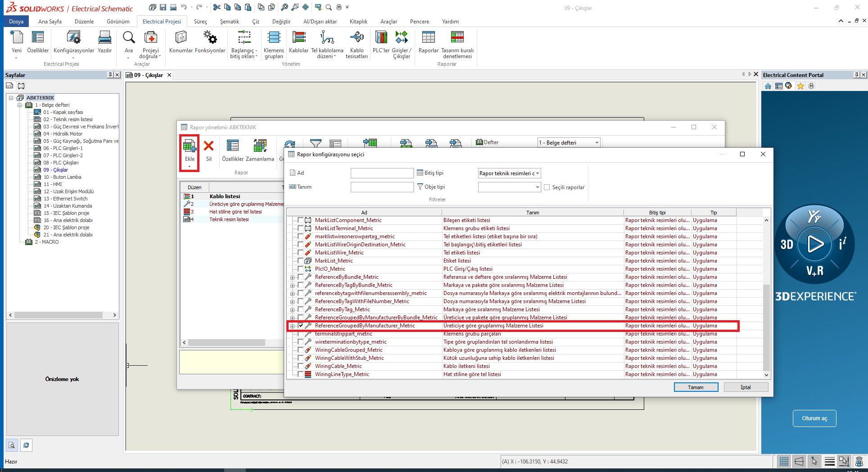868x472 pixels.
Task: Open Kablolar cable management tool
Action: (298, 38)
